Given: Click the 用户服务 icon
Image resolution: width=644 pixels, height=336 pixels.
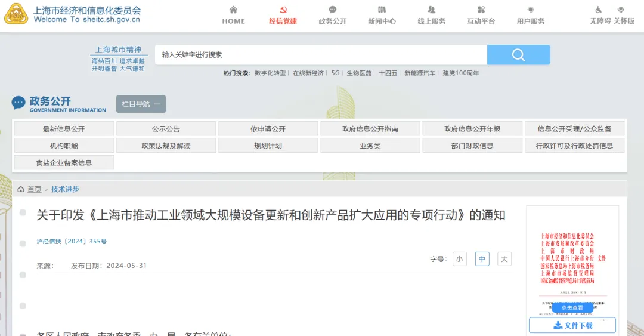Looking at the screenshot, I should point(531,10).
